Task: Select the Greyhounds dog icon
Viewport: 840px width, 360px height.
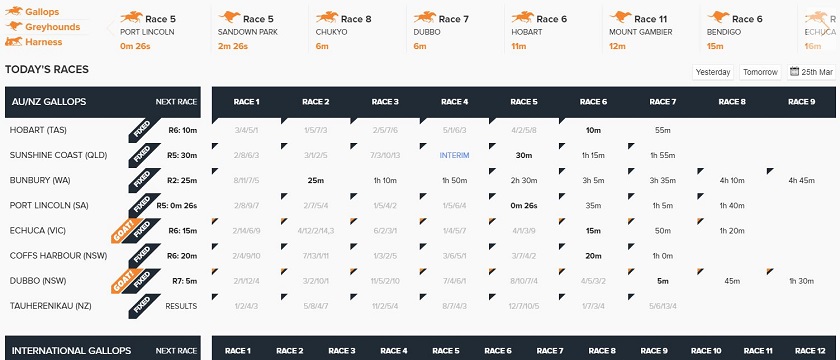Action: (14, 26)
